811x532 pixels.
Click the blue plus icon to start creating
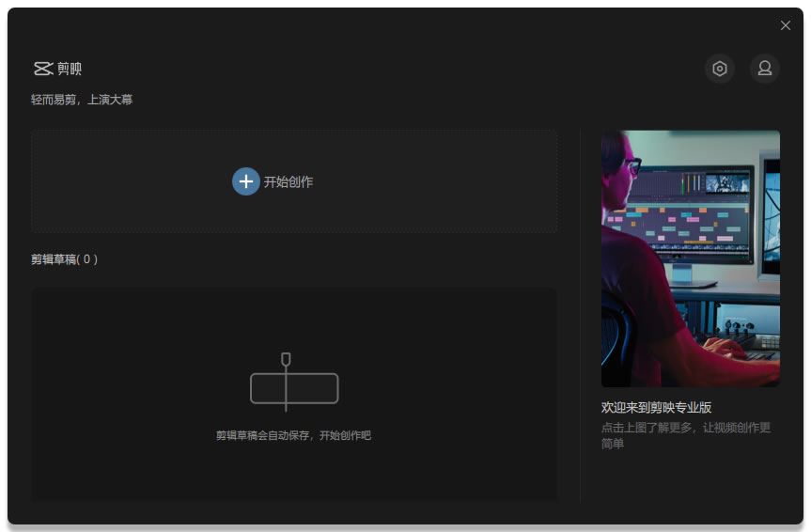pyautogui.click(x=245, y=181)
